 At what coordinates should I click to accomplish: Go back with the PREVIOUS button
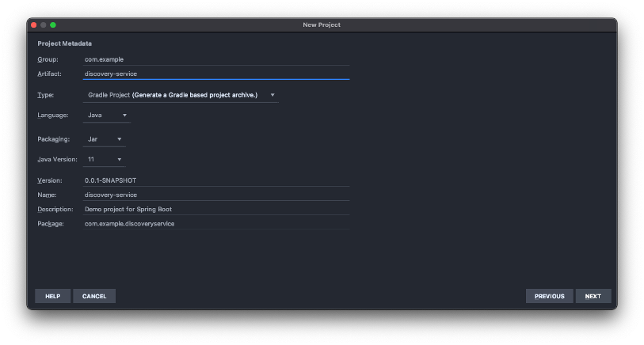(550, 296)
